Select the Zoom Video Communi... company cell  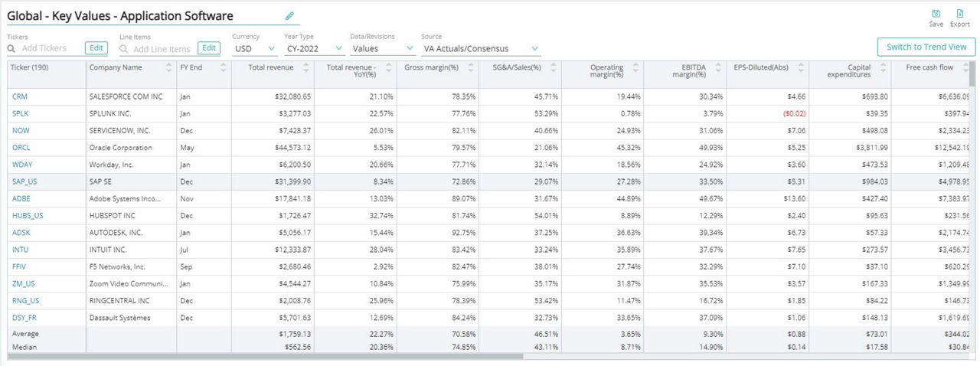(132, 283)
